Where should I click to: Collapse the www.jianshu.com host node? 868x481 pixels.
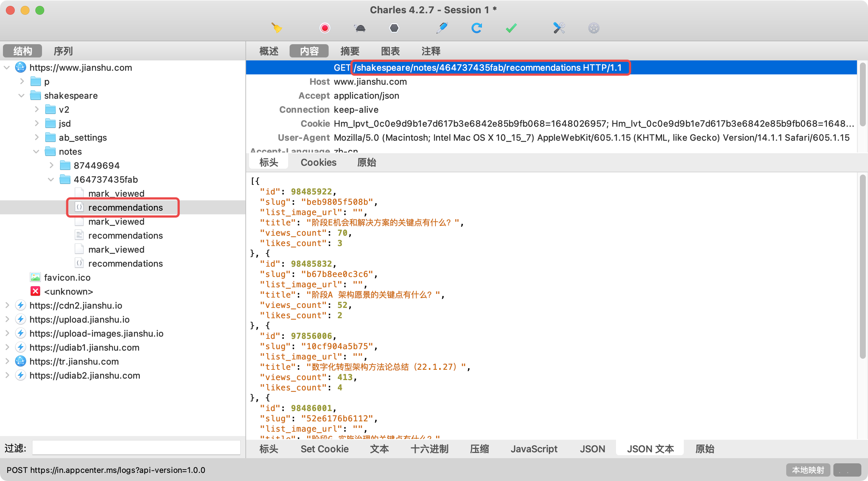(x=7, y=67)
